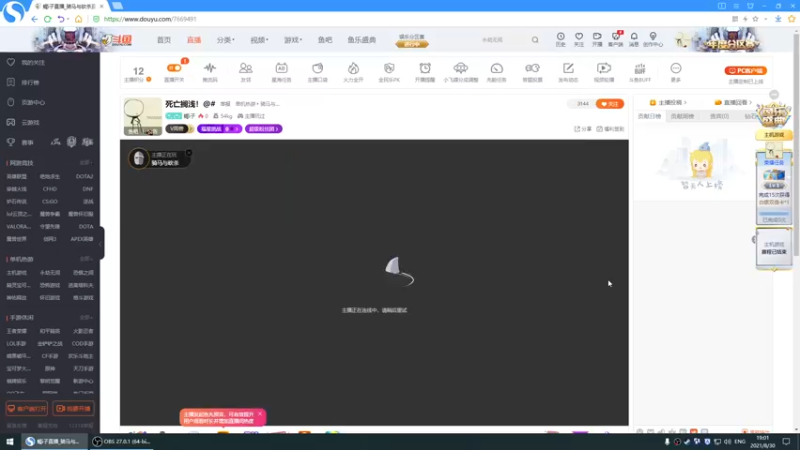This screenshot has width=800, height=450.
Task: Open the 视频剪辑 play tool icon
Action: pos(604,72)
